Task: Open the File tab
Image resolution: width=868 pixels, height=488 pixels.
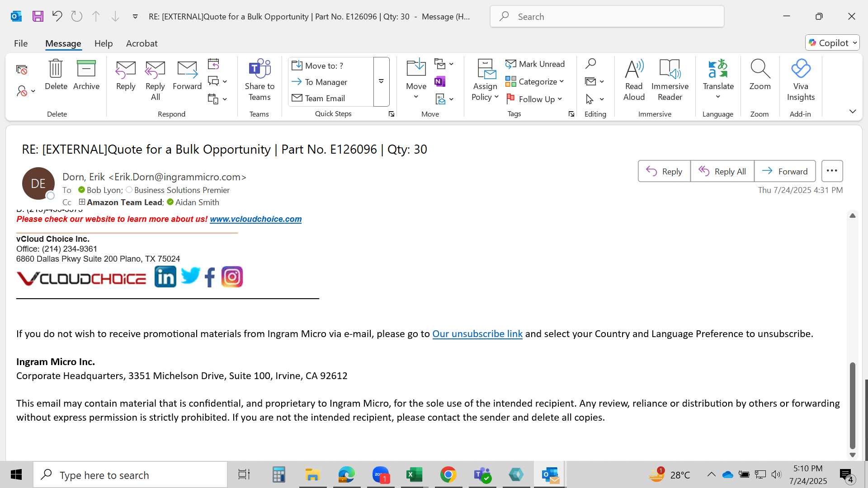Action: 21,43
